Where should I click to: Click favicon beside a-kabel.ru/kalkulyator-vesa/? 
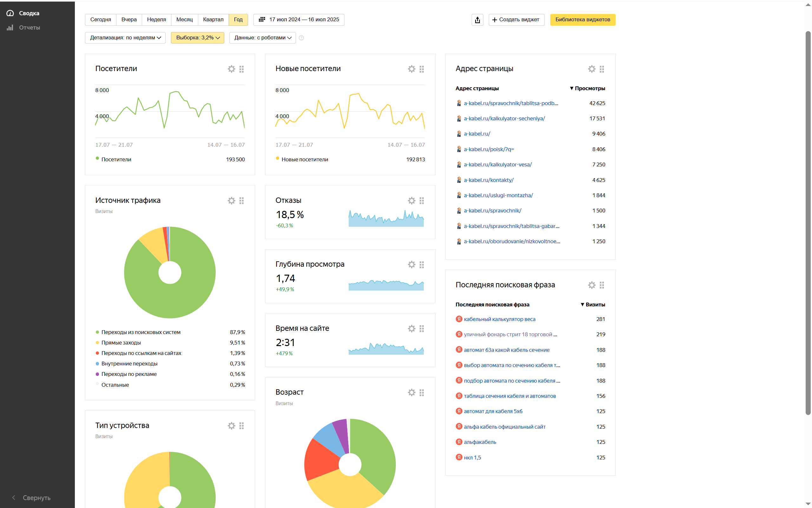pyautogui.click(x=459, y=165)
